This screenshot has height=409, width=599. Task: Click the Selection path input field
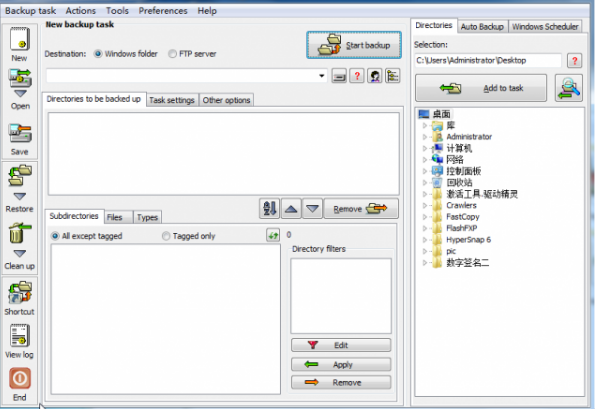pos(488,60)
